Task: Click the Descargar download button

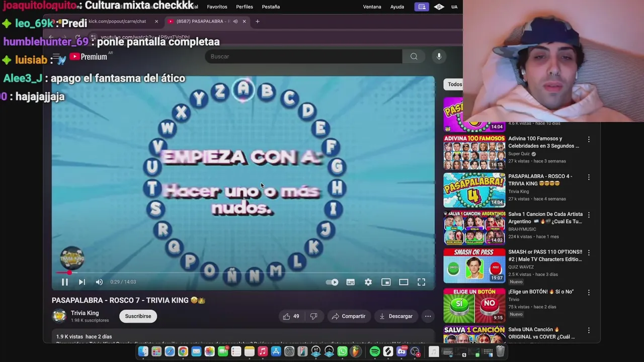Action: [396, 316]
